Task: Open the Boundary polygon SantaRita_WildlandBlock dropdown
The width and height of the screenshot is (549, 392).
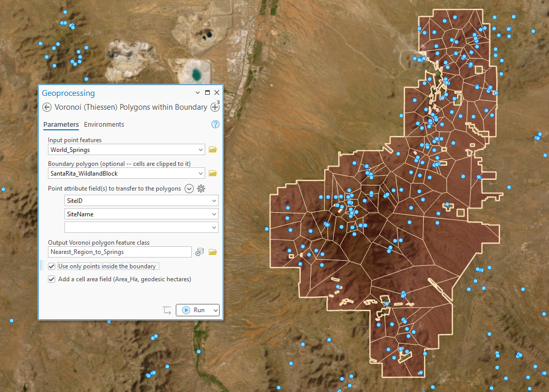Action: click(x=201, y=174)
